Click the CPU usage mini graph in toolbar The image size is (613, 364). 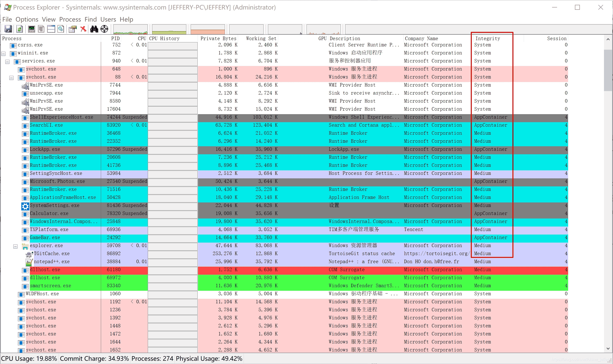130,30
